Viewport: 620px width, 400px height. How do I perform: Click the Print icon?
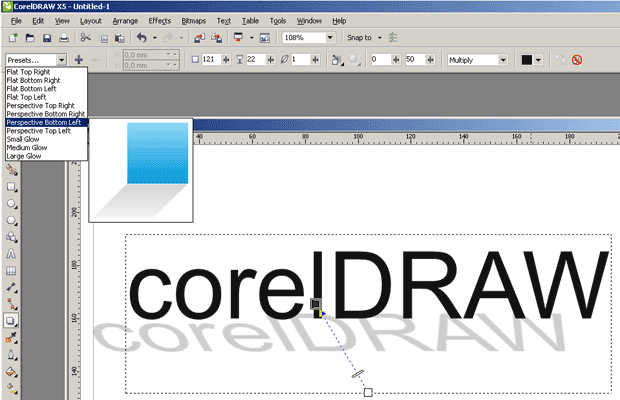(x=64, y=38)
